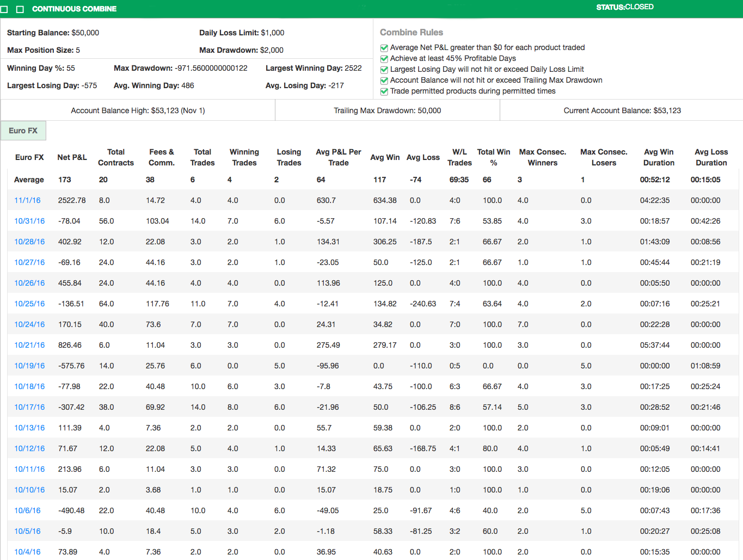Open the 10/19/16 trading day link
The image size is (743, 560).
click(x=29, y=366)
